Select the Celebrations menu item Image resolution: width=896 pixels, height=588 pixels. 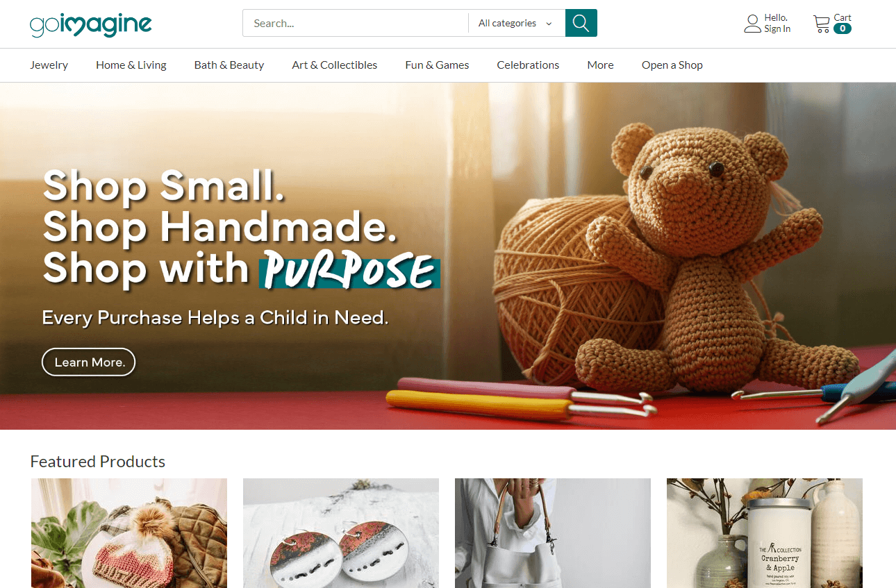click(x=528, y=65)
